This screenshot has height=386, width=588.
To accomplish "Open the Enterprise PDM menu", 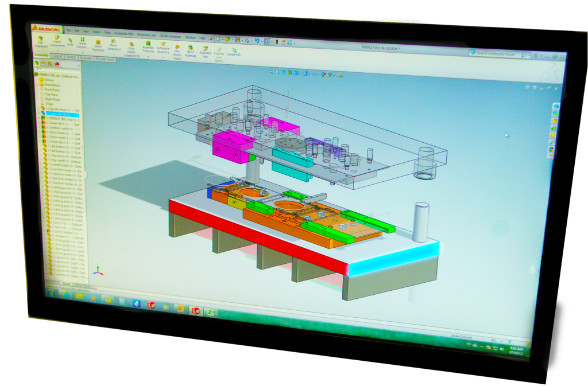I will (124, 34).
